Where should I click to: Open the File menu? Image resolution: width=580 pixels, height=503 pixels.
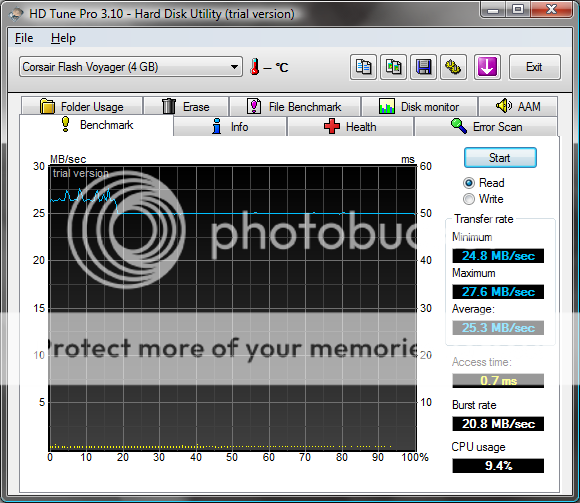pos(24,38)
